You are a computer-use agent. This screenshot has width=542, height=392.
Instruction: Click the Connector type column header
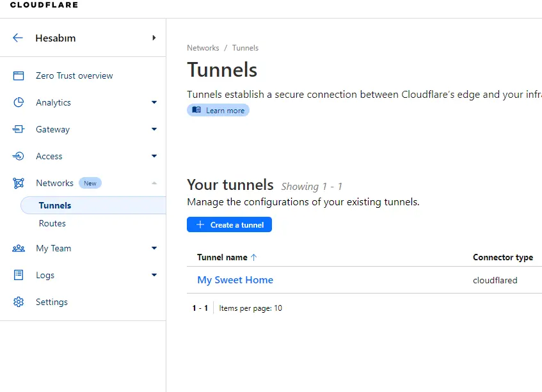503,257
